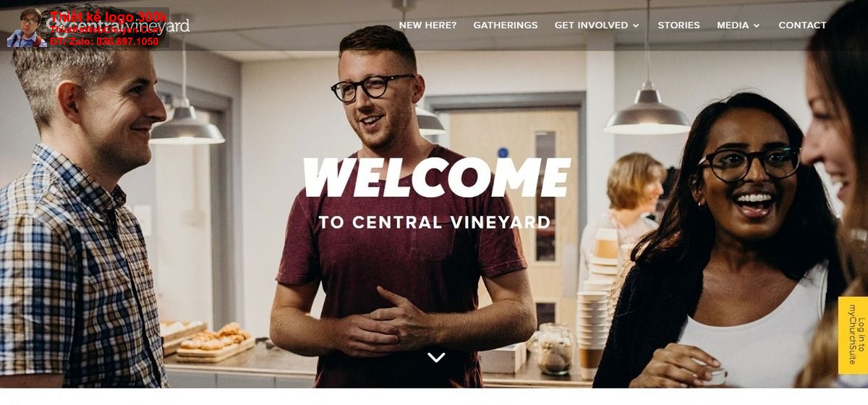This screenshot has height=405, width=868.
Task: Click the watermark avatar photo at top-left
Action: (x=27, y=27)
